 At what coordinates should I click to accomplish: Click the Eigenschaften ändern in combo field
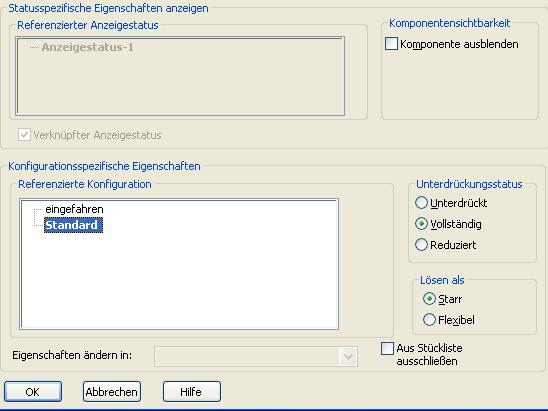(x=255, y=356)
